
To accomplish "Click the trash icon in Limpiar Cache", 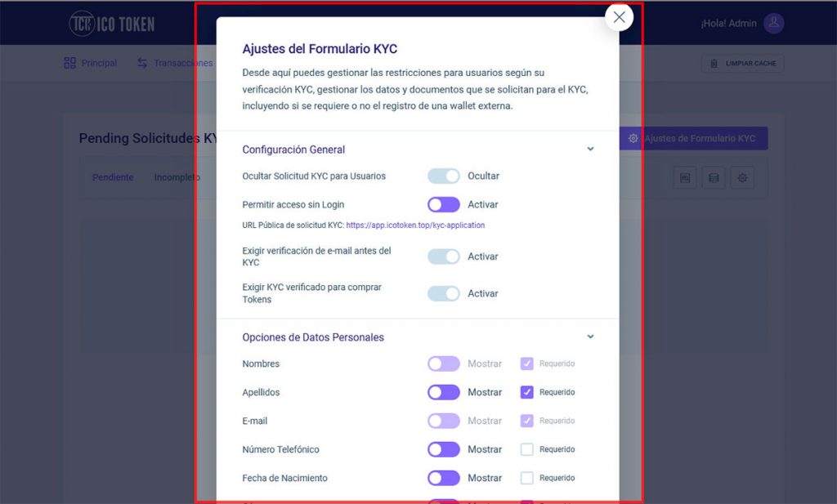I will [x=714, y=64].
